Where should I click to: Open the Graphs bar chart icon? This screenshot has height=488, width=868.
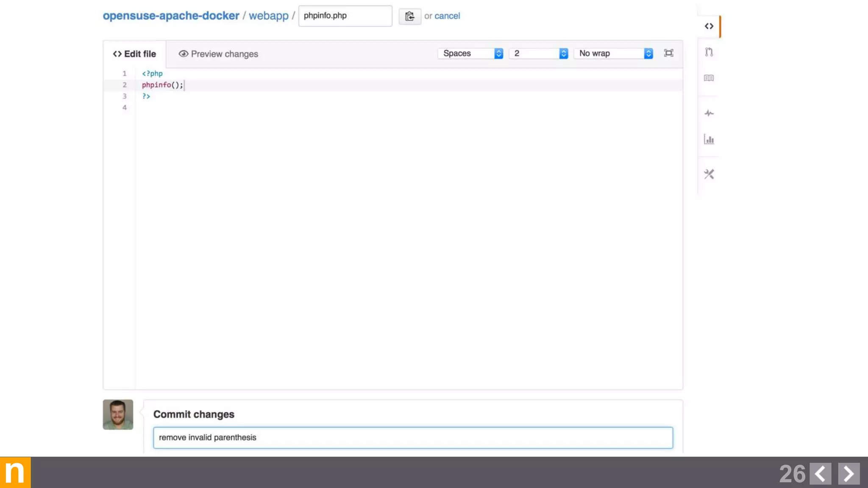709,139
